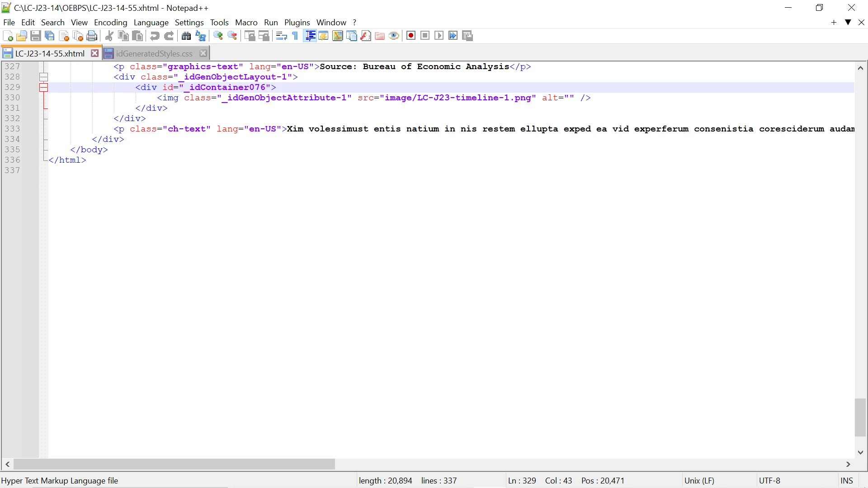Open Find dialog with binoculars icon
The width and height of the screenshot is (868, 488).
coord(186,36)
